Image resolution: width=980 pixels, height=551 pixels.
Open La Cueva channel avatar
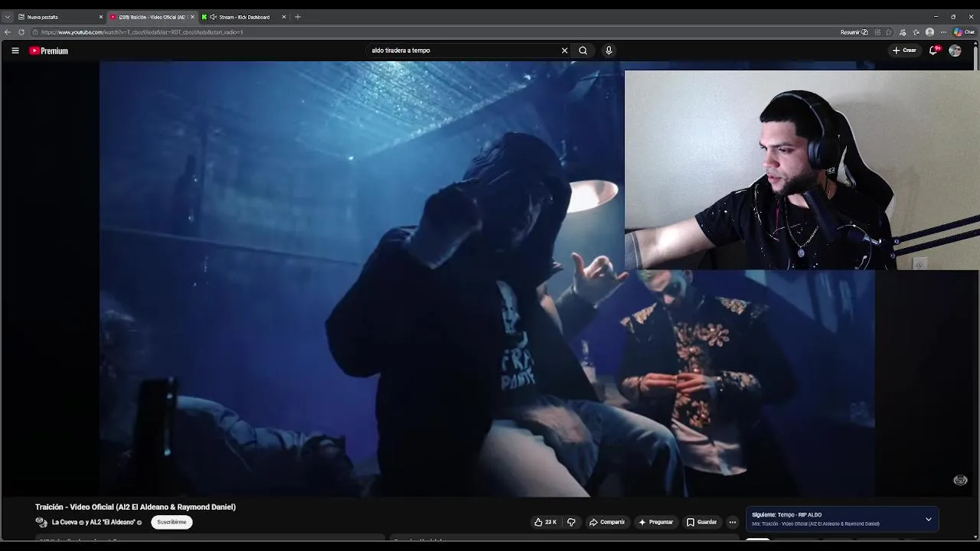41,522
